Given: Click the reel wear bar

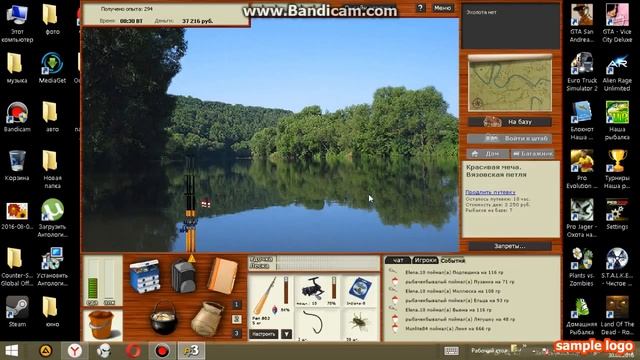Looking at the screenshot, I should point(334,287).
